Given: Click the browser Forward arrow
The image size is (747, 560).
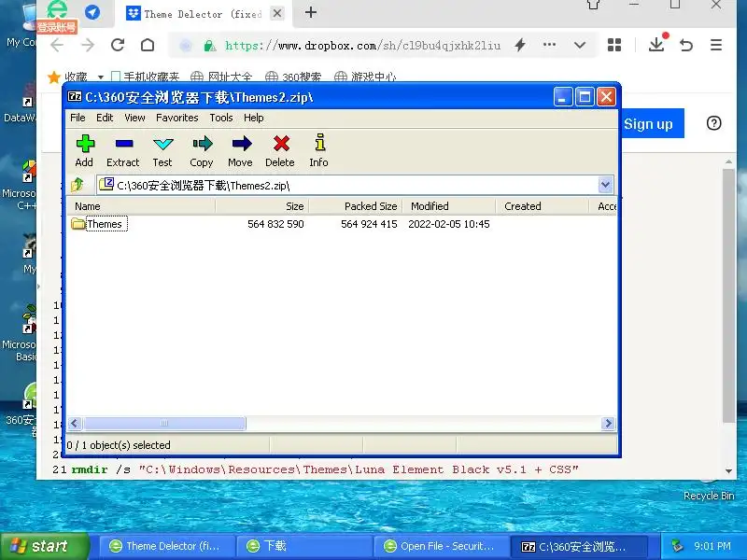Looking at the screenshot, I should point(88,45).
